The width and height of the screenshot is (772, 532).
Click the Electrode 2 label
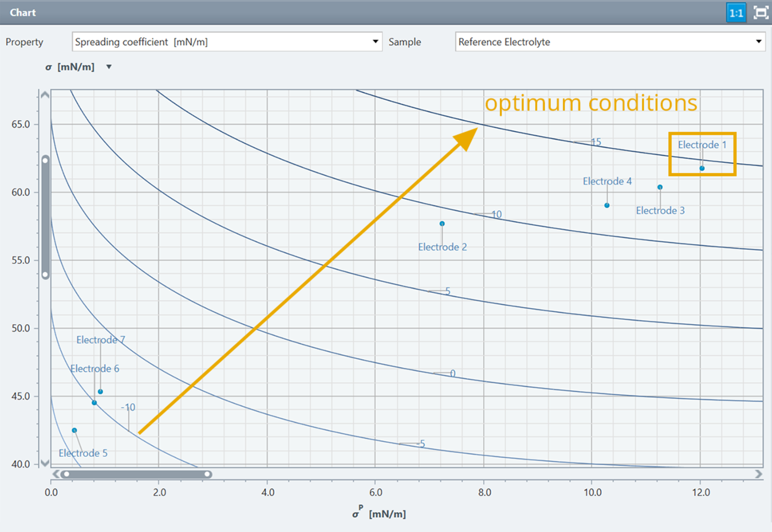coord(442,247)
